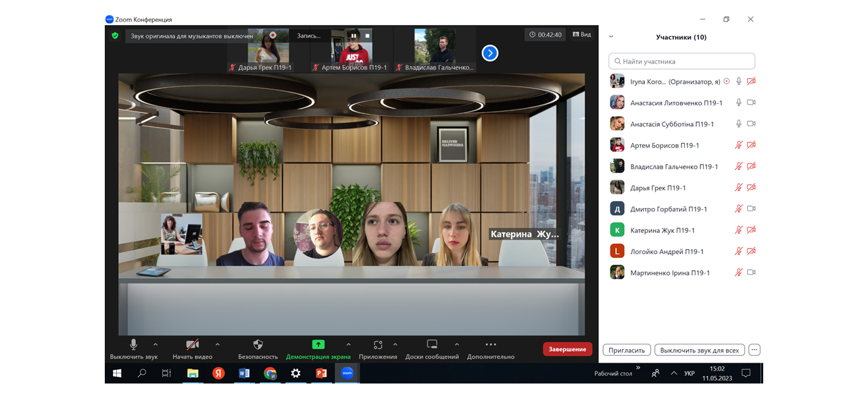Change keyboard language УКР indicator

tap(689, 373)
